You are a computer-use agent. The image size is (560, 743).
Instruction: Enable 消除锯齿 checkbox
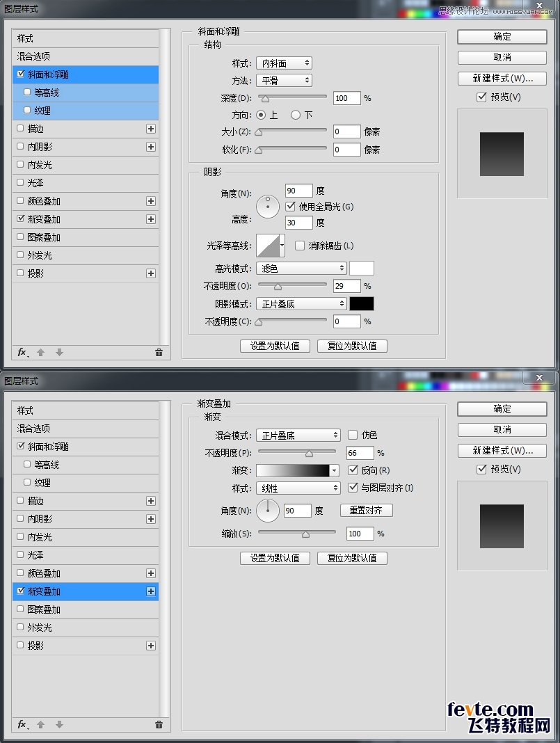pos(299,246)
